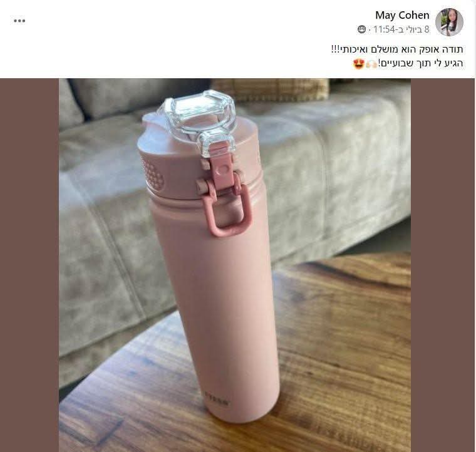Image resolution: width=476 pixels, height=452 pixels.
Task: Click the heart-eyes emoji in the post
Action: [x=359, y=64]
